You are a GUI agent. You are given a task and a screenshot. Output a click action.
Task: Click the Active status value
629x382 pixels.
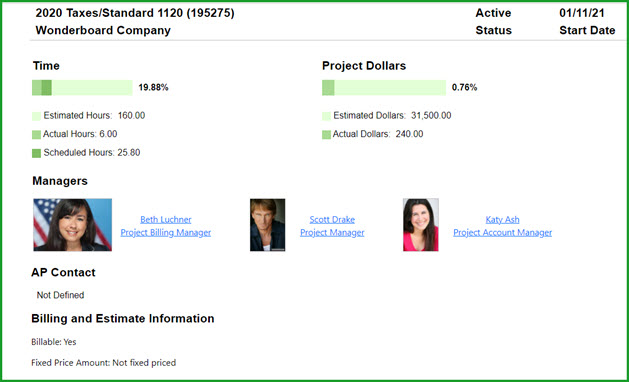[493, 13]
